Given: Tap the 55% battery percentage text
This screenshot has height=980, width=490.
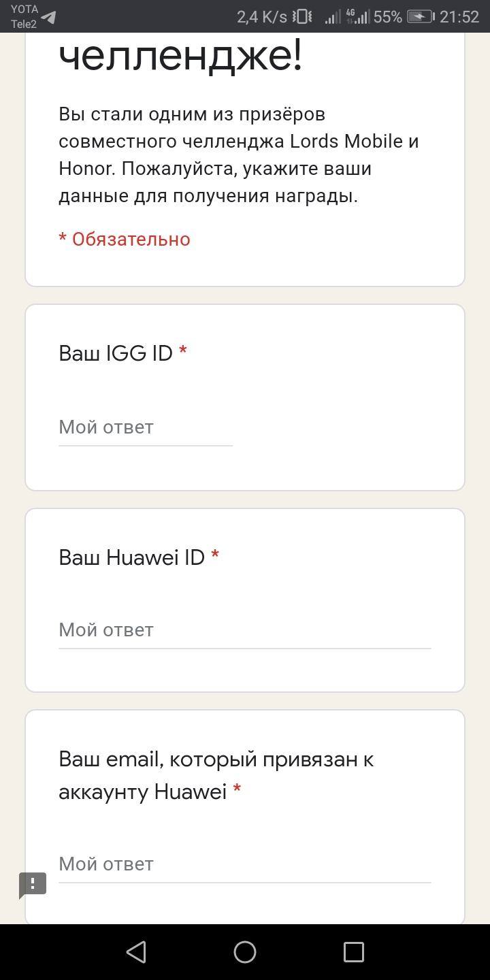Looking at the screenshot, I should pos(388,18).
